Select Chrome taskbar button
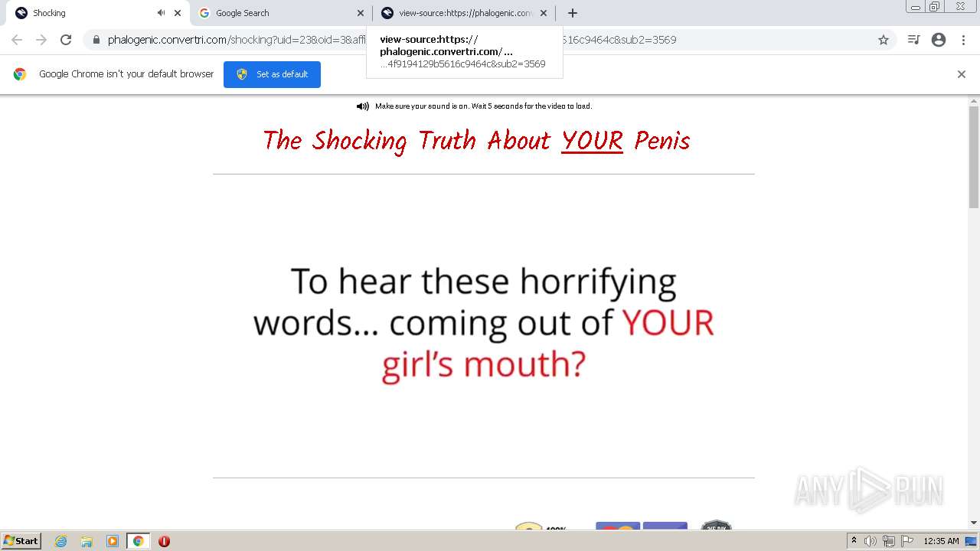The height and width of the screenshot is (551, 980). 139,541
